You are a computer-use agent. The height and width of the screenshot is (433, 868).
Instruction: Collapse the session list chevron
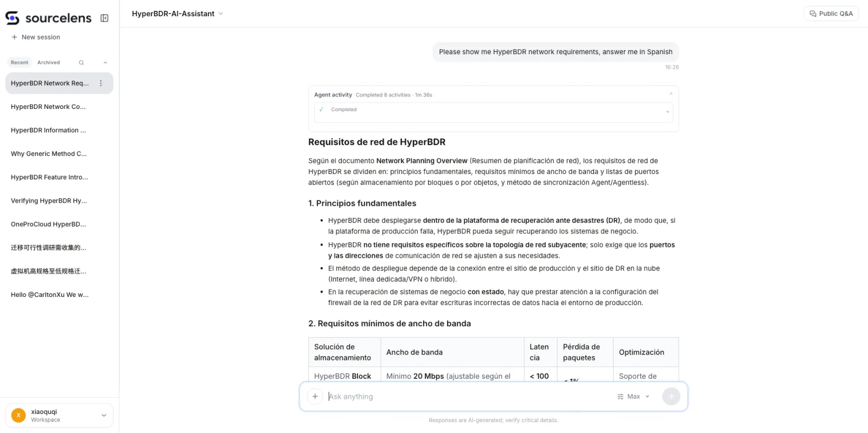pyautogui.click(x=105, y=62)
